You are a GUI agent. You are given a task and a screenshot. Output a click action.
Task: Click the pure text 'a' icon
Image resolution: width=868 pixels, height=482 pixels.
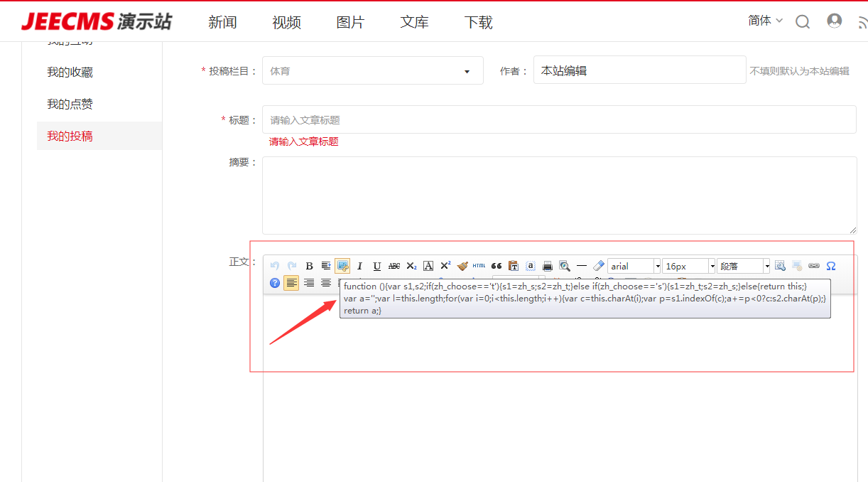pyautogui.click(x=531, y=266)
